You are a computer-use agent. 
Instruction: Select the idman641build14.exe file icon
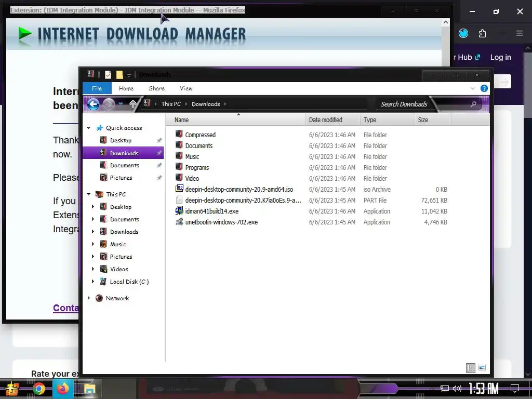(179, 211)
